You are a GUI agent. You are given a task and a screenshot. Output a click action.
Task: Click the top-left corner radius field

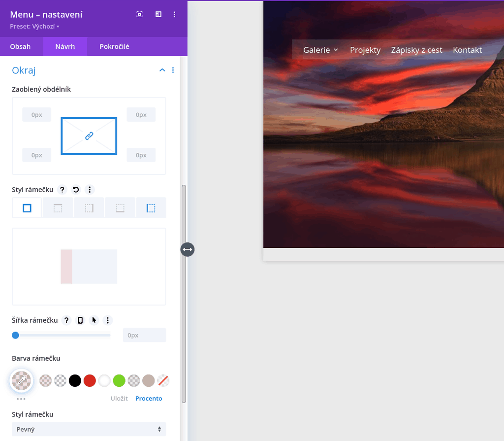tap(36, 115)
